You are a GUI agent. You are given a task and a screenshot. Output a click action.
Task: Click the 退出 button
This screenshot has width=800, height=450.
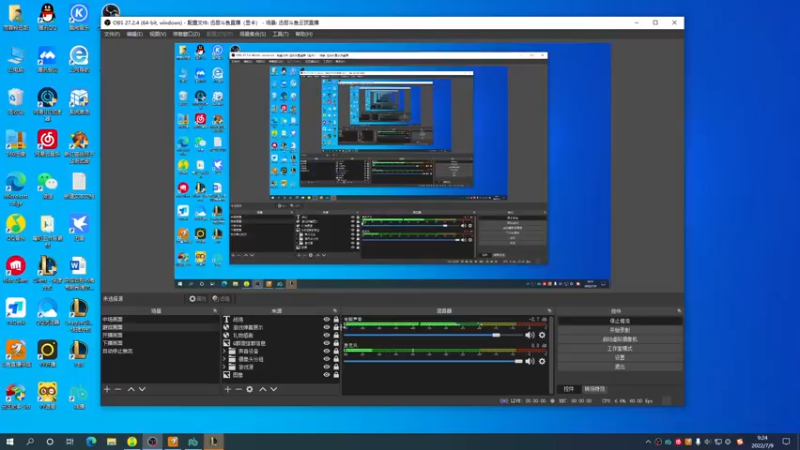(x=620, y=367)
